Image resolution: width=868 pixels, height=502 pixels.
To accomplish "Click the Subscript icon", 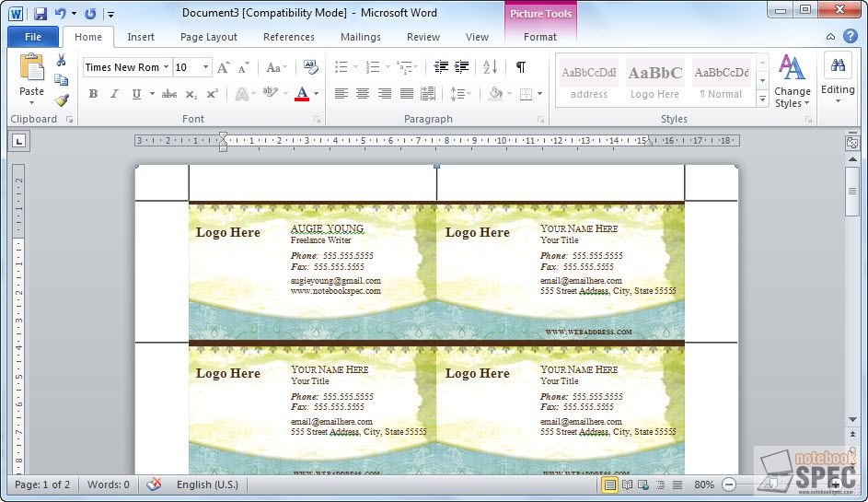I will click(191, 94).
